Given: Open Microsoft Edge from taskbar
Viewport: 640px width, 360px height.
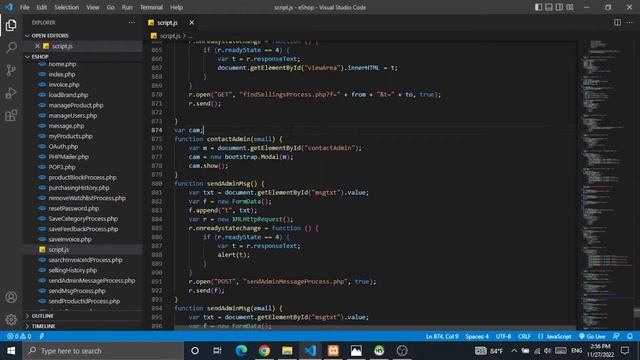Looking at the screenshot, I should (x=241, y=351).
